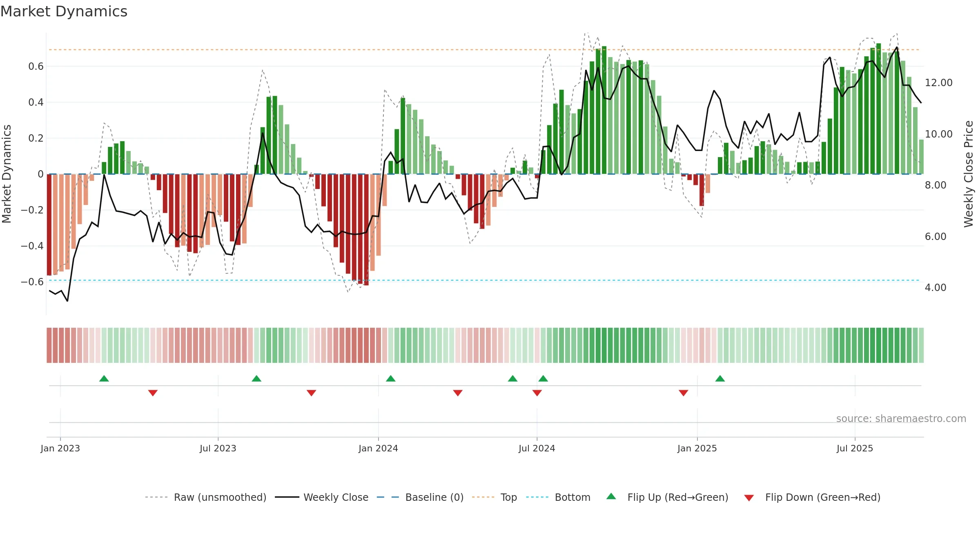980x551 pixels.
Task: Click the Jul 2023 x-axis label
Action: (218, 448)
